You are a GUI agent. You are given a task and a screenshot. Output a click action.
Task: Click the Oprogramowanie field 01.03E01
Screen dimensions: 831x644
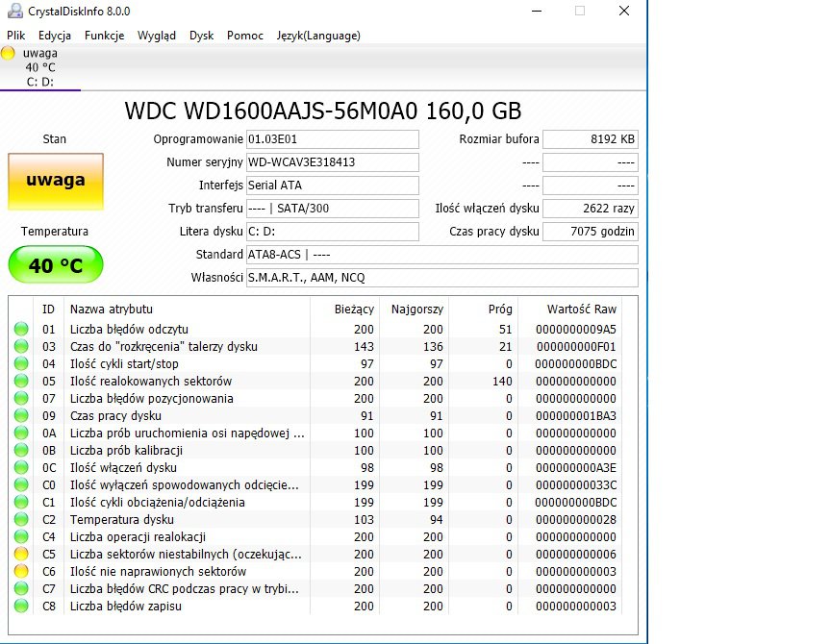pyautogui.click(x=332, y=139)
